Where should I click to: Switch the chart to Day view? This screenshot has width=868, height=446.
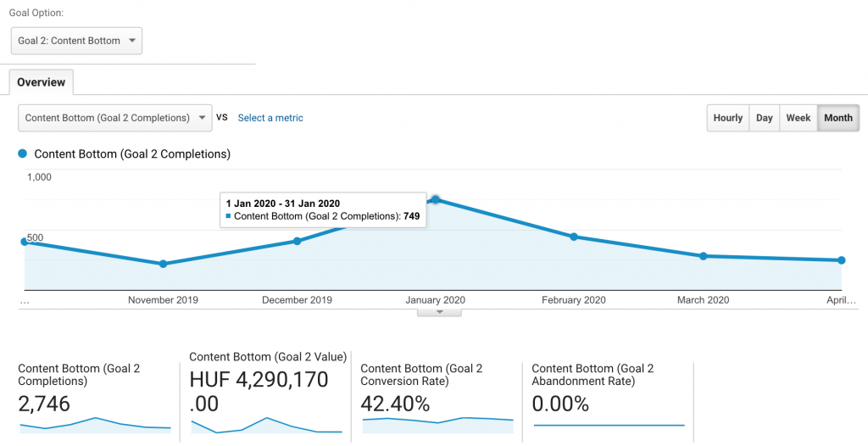pyautogui.click(x=764, y=118)
